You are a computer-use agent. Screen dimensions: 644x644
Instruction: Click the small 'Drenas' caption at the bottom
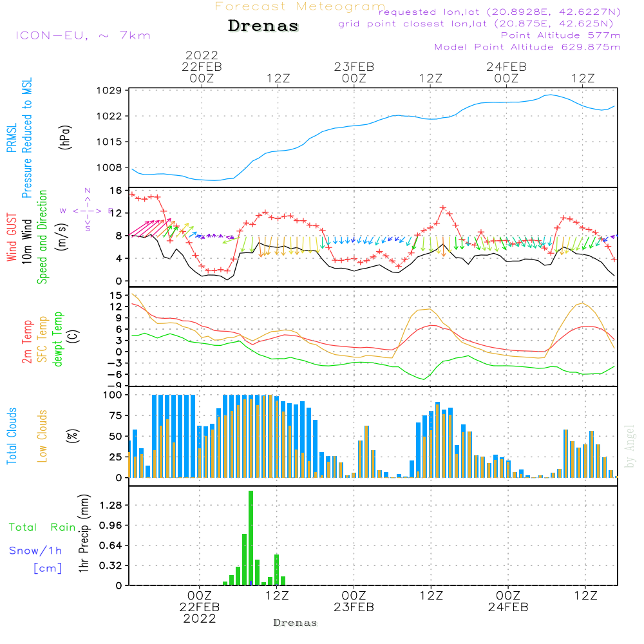(296, 623)
